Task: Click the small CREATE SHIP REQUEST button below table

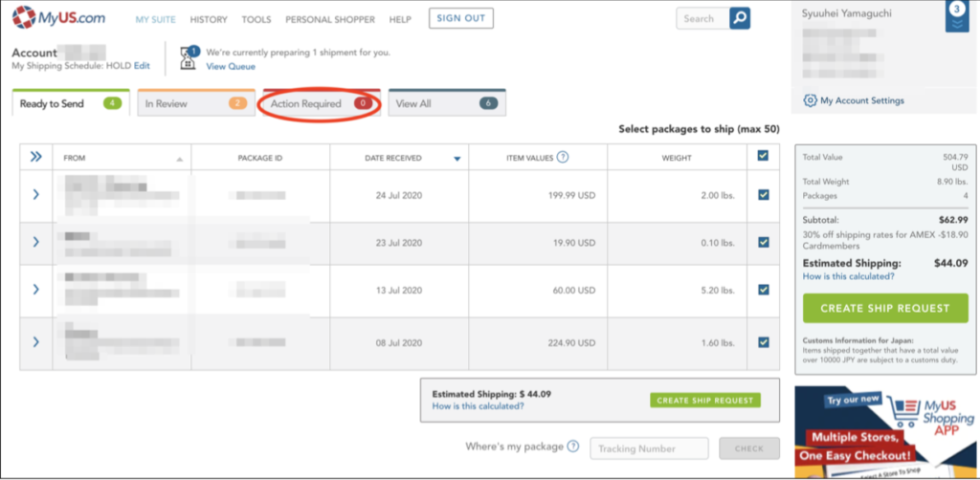Action: click(705, 400)
